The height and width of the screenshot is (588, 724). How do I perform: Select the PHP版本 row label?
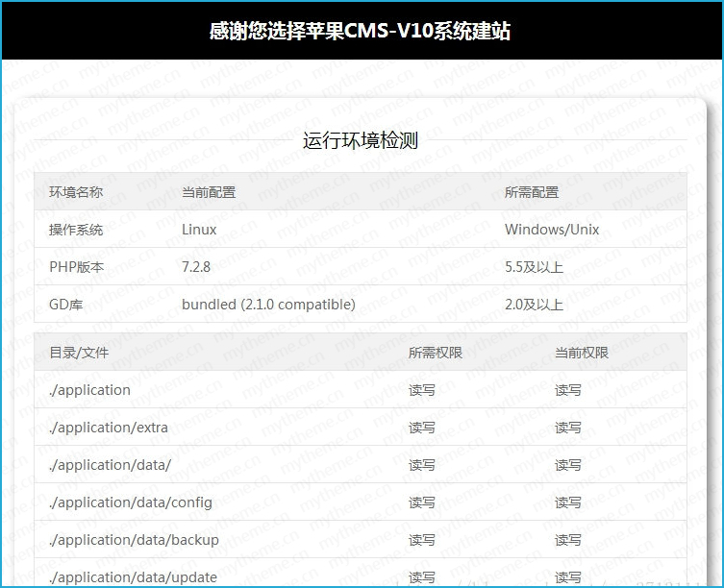(76, 267)
